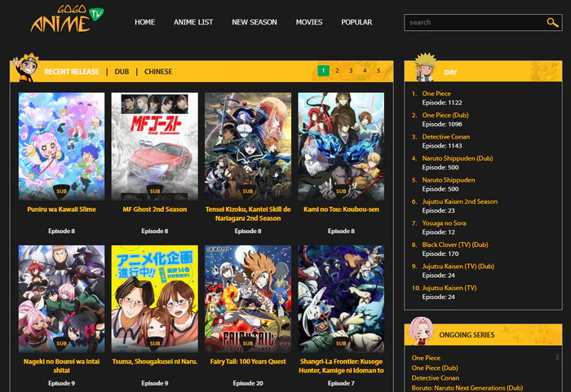The image size is (571, 392).
Task: Open Detective Conan in DAY ranking
Action: pos(445,137)
